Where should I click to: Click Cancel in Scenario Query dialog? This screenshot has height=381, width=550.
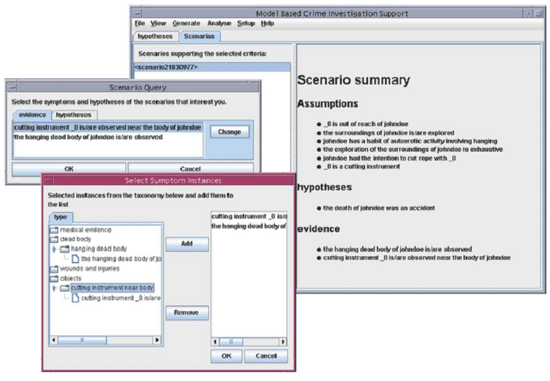point(190,169)
